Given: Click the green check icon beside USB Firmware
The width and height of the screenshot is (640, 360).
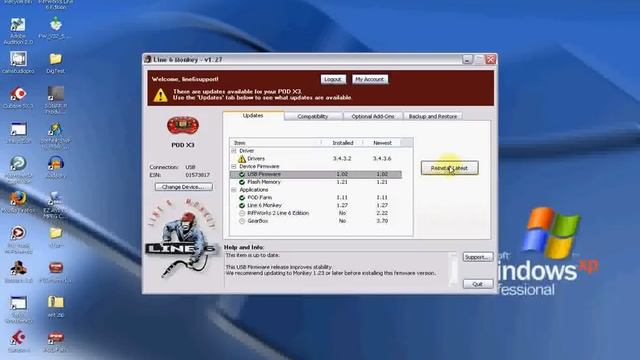Looking at the screenshot, I should pyautogui.click(x=242, y=174).
